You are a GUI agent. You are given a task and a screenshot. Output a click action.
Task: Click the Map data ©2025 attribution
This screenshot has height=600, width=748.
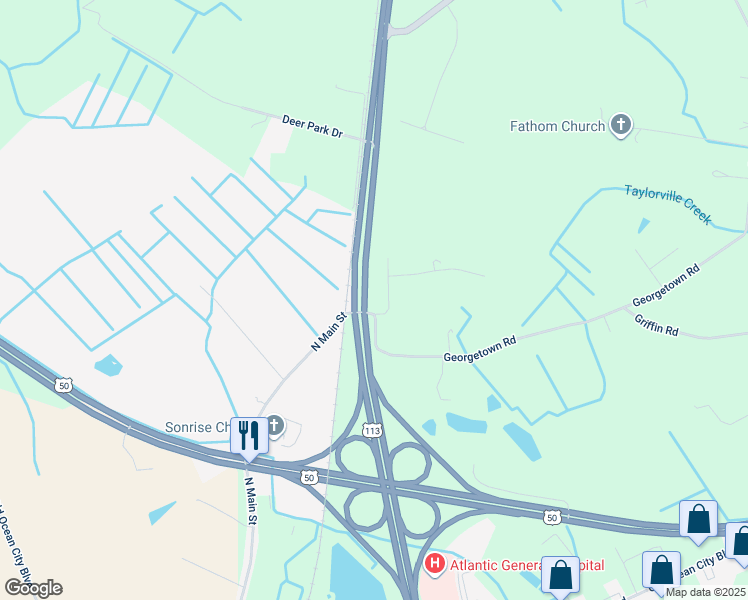pyautogui.click(x=705, y=592)
